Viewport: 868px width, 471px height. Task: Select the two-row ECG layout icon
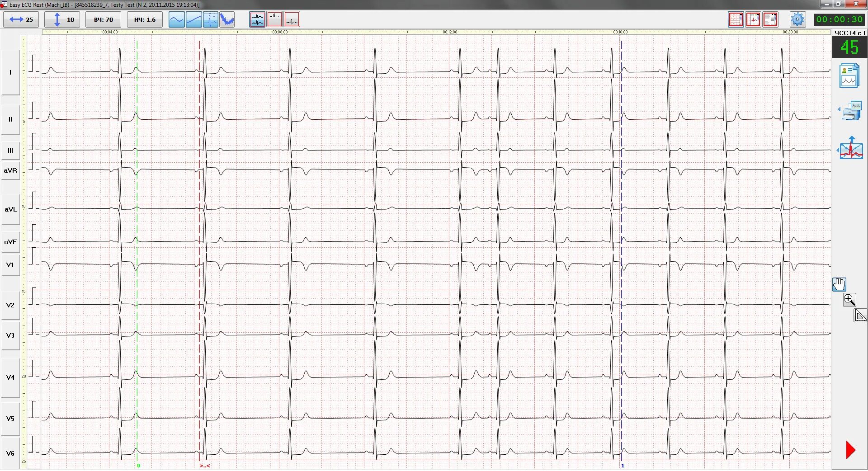point(257,19)
